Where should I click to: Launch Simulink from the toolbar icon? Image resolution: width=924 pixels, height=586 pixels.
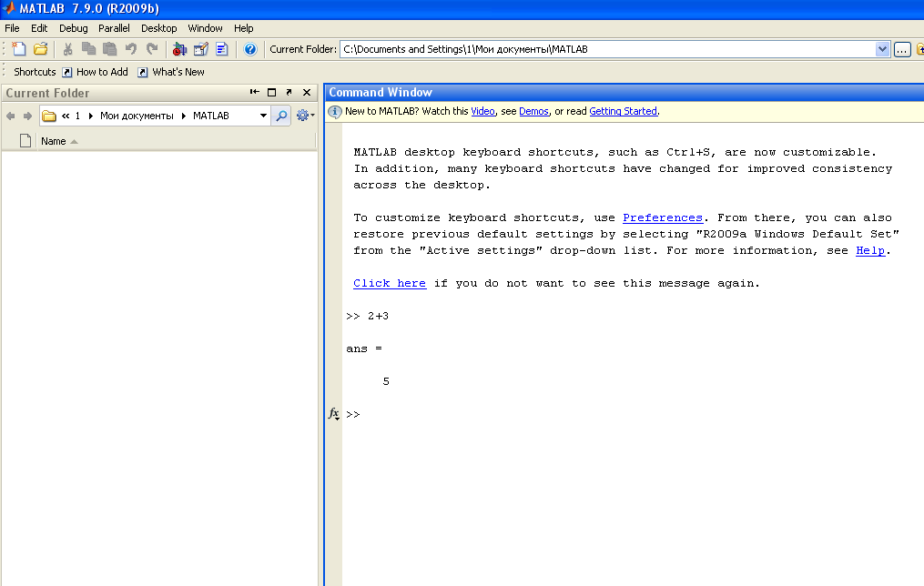[x=179, y=49]
